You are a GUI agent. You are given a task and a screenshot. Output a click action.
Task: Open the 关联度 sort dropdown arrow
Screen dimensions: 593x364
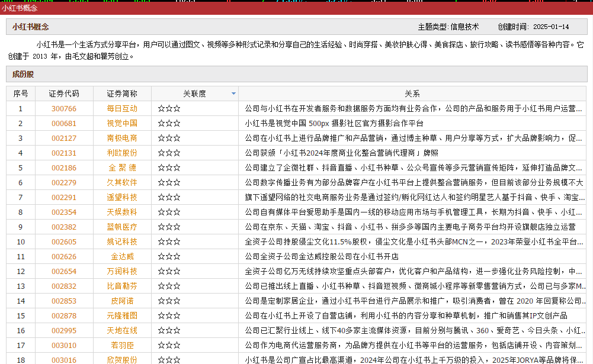(233, 94)
